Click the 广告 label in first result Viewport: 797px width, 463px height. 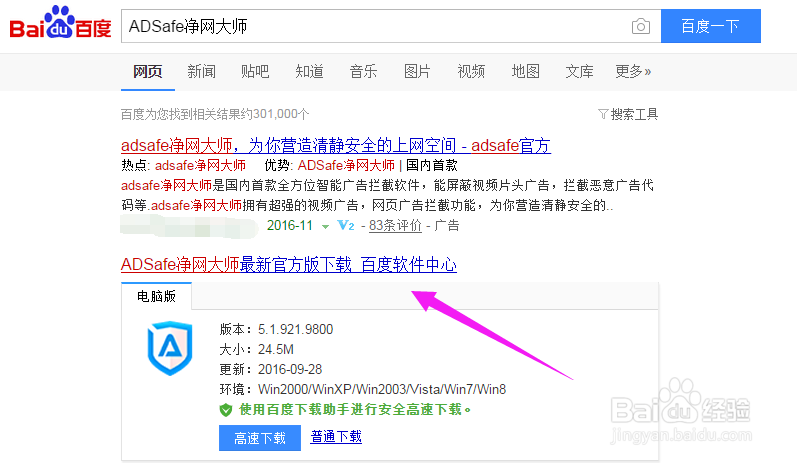(x=447, y=225)
